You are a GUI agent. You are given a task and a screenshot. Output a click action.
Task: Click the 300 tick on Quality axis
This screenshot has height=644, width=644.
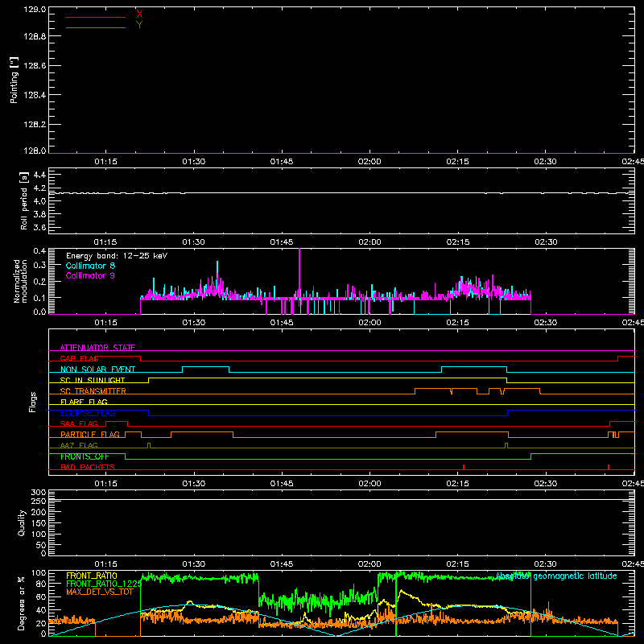pos(39,493)
